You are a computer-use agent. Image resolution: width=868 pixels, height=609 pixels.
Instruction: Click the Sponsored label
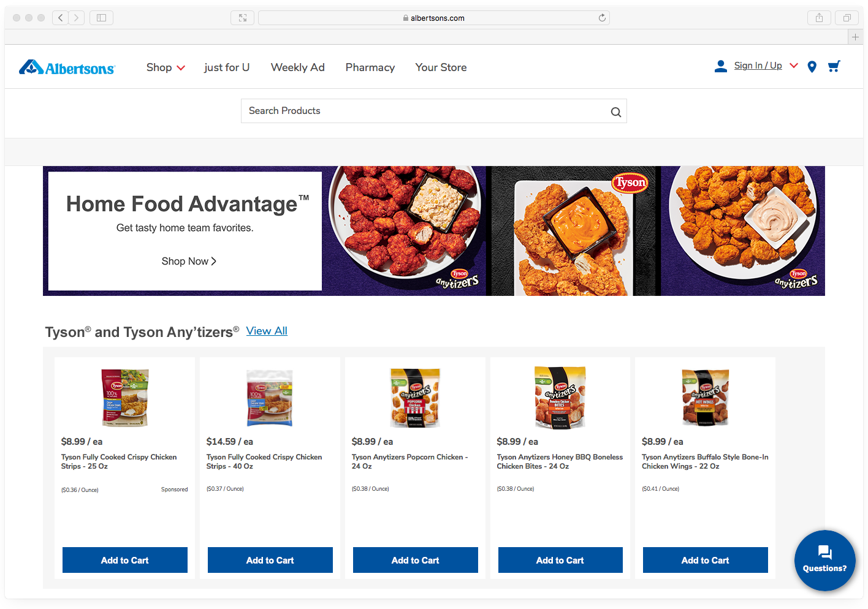(x=175, y=490)
